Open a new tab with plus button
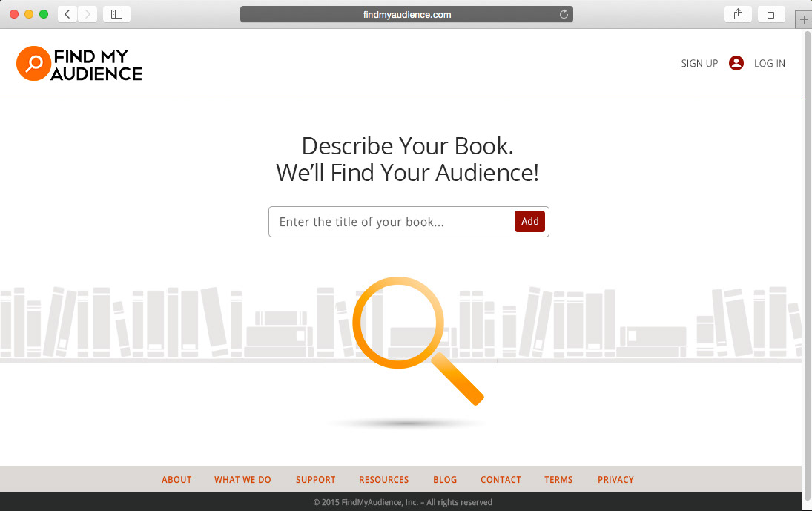Image resolution: width=812 pixels, height=511 pixels. [x=804, y=20]
